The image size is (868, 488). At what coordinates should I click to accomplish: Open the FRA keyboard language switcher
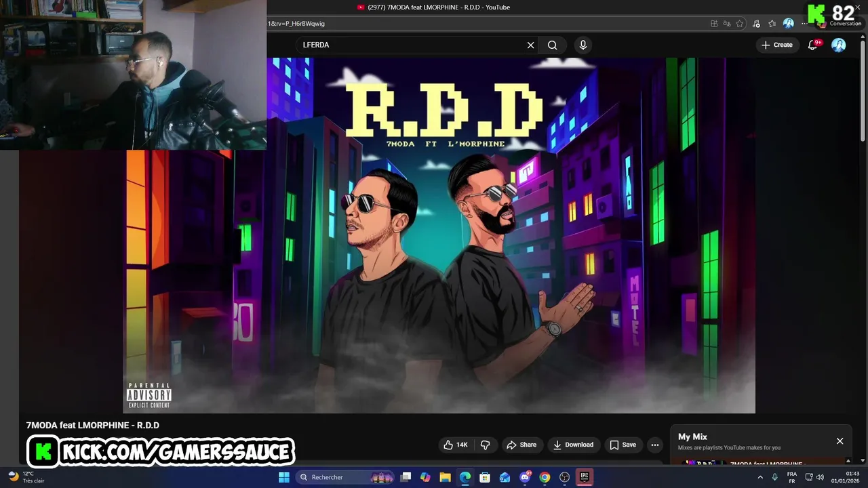pos(792,477)
